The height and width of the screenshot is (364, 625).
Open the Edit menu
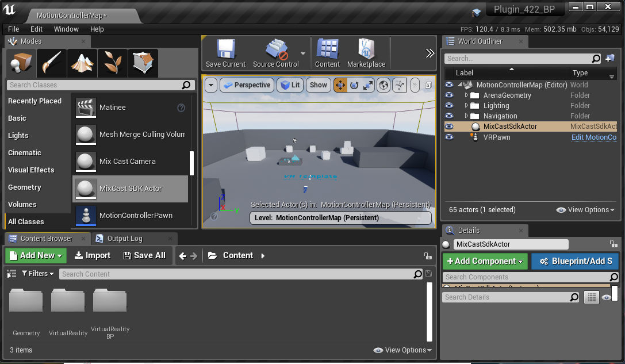click(x=36, y=29)
